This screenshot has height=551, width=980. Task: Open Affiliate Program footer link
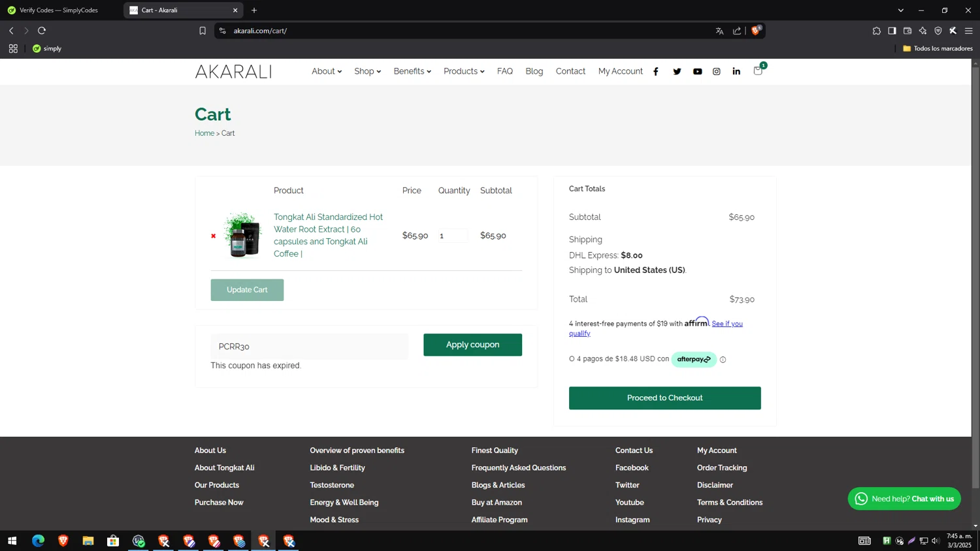click(x=499, y=520)
